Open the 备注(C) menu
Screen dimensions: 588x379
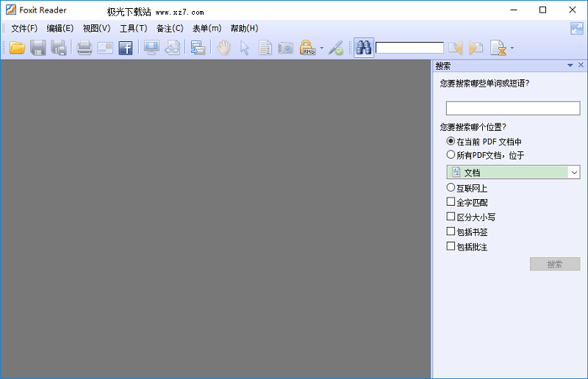[x=170, y=29]
